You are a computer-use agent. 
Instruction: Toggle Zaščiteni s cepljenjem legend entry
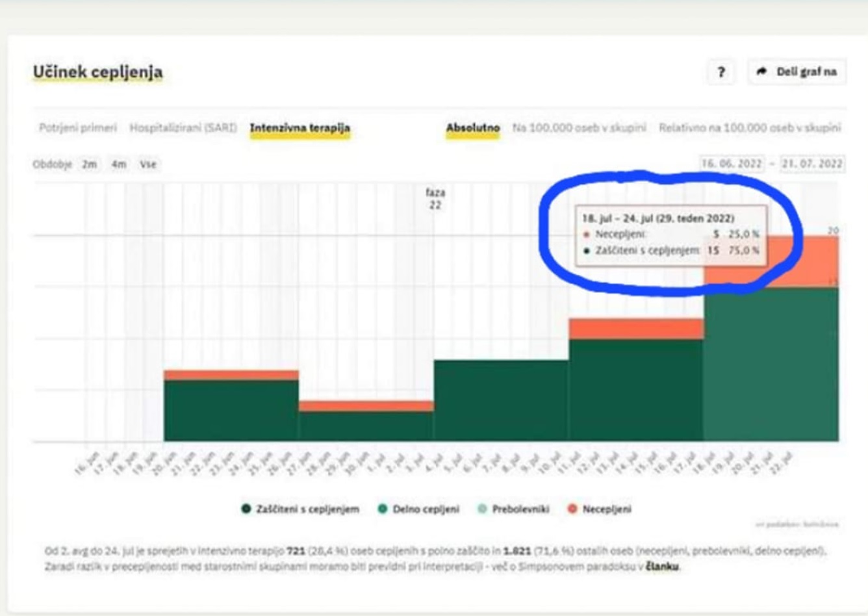click(x=300, y=509)
